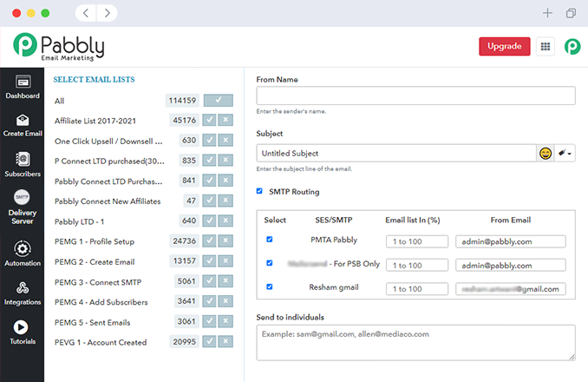Viewport: 588px width, 382px height.
Task: Click the Upgrade button
Action: [x=505, y=47]
